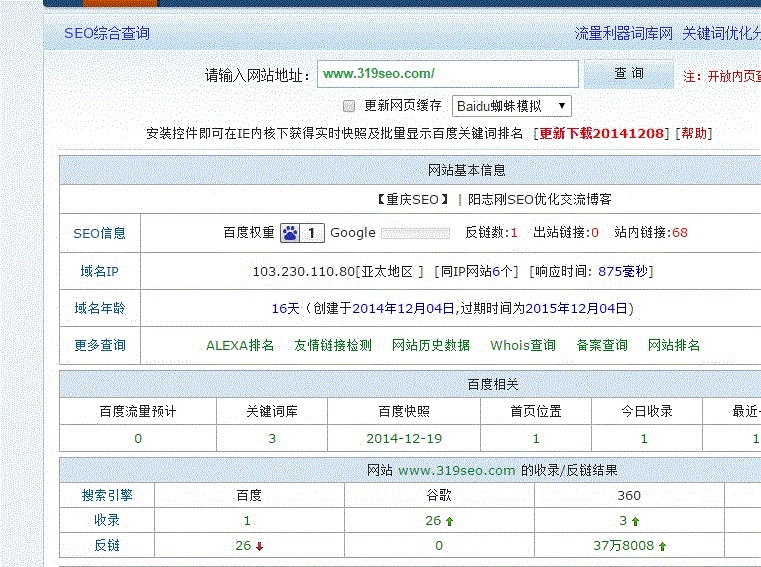This screenshot has width=761, height=567.
Task: Click red down arrow next to Baidu 反链 26
Action: (x=259, y=547)
